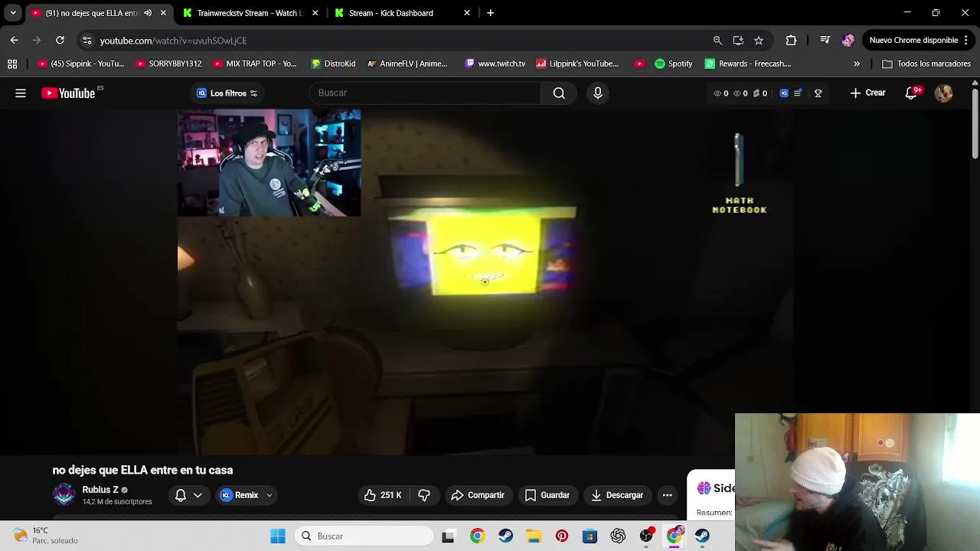Open the Rewards - Freecash bookmark
Viewport: 980px width, 551px height.
point(748,64)
